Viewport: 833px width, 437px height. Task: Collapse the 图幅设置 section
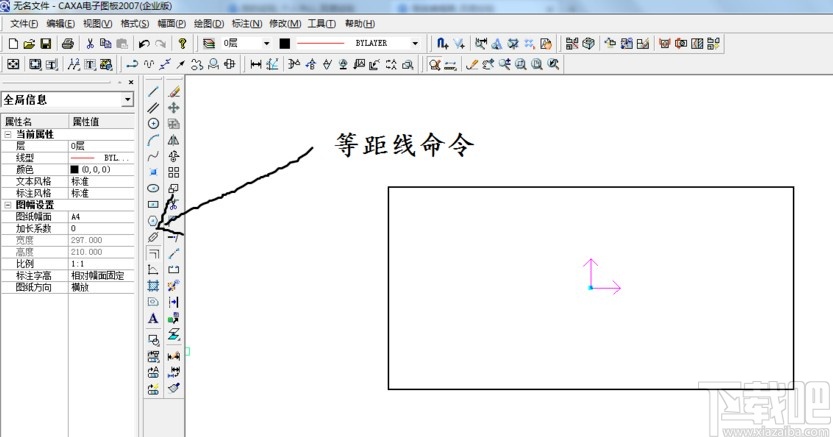coord(7,204)
